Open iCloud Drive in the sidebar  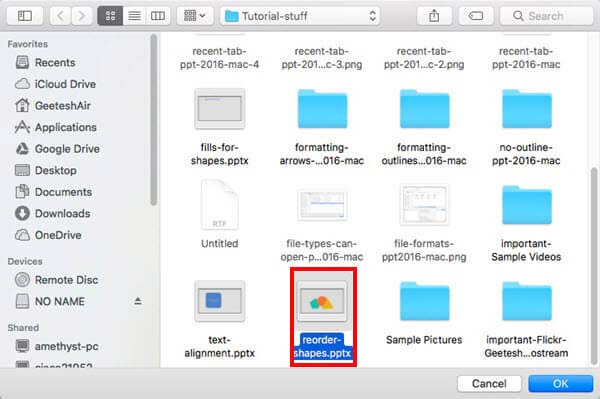coord(55,84)
